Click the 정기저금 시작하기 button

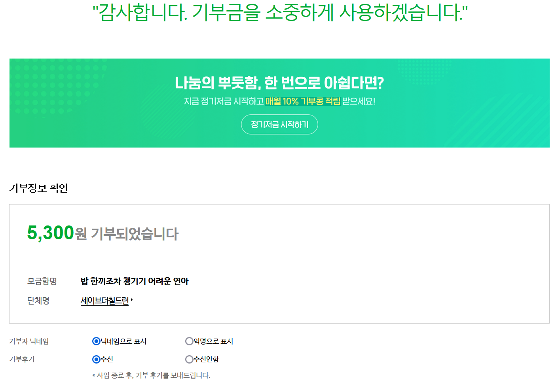point(279,125)
